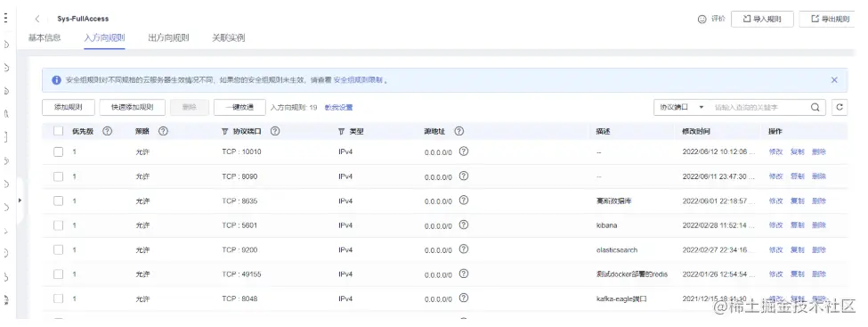Click 删除 for the TCP:10010 rule
This screenshot has width=868, height=327.
click(819, 151)
